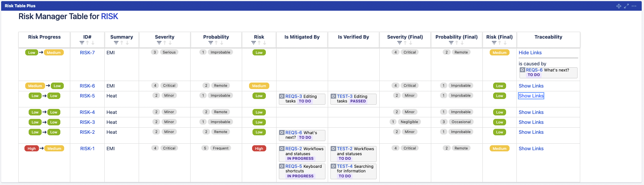
Task: Collapse RISK-7 traceability with Hide Links
Action: pos(530,53)
